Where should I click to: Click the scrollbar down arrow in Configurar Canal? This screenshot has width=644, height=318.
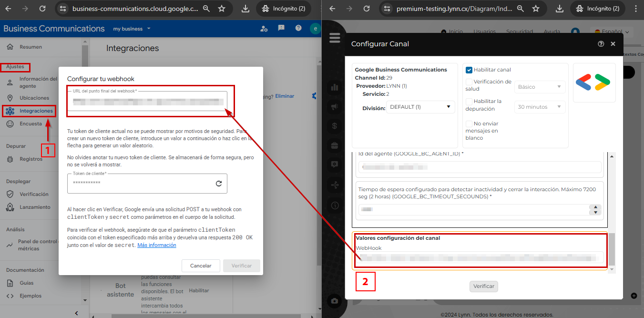tap(612, 270)
